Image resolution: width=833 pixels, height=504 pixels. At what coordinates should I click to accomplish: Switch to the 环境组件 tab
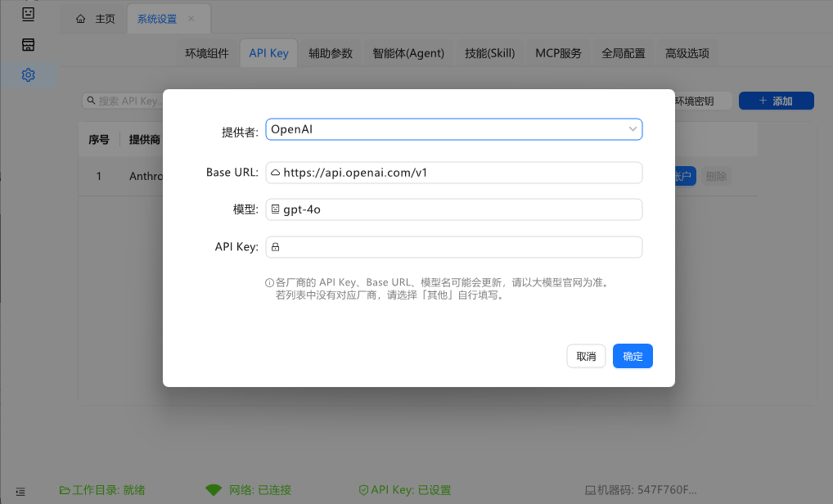[207, 53]
